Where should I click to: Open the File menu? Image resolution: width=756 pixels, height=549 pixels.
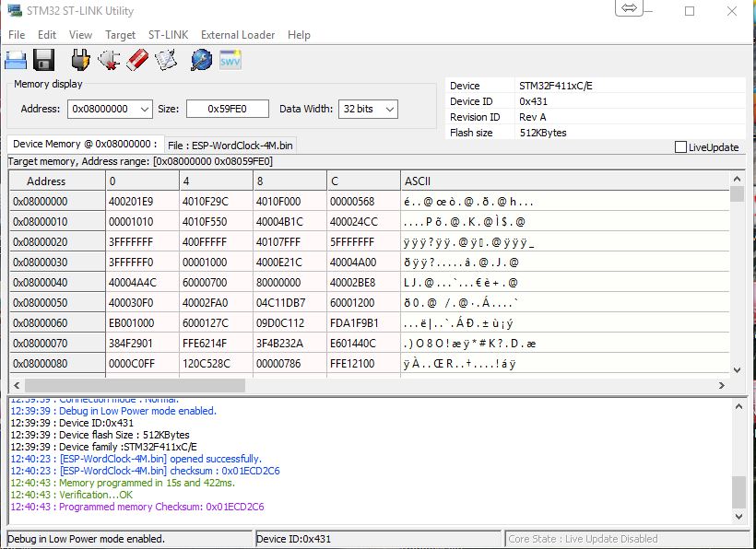[17, 35]
